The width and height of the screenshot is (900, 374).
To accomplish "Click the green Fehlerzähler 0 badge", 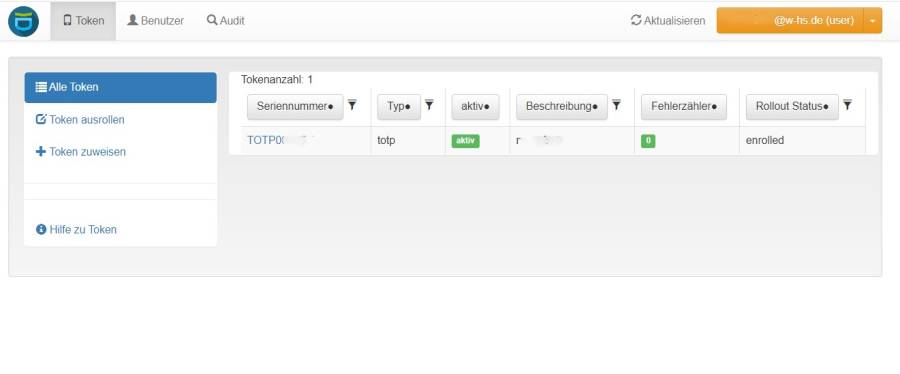I will point(648,141).
